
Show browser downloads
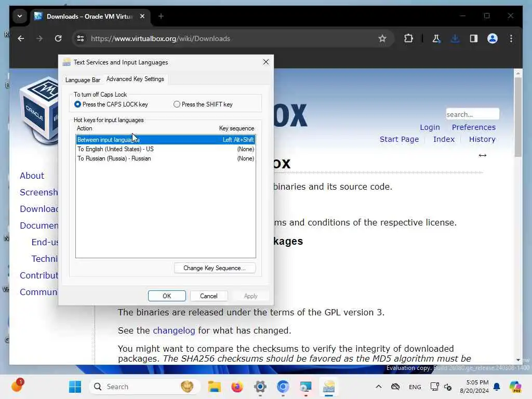(x=455, y=38)
